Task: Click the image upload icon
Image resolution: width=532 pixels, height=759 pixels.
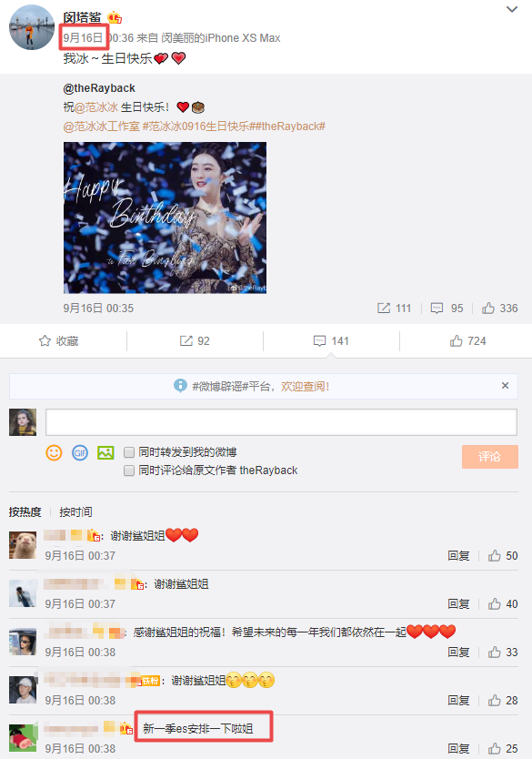Action: pyautogui.click(x=105, y=452)
